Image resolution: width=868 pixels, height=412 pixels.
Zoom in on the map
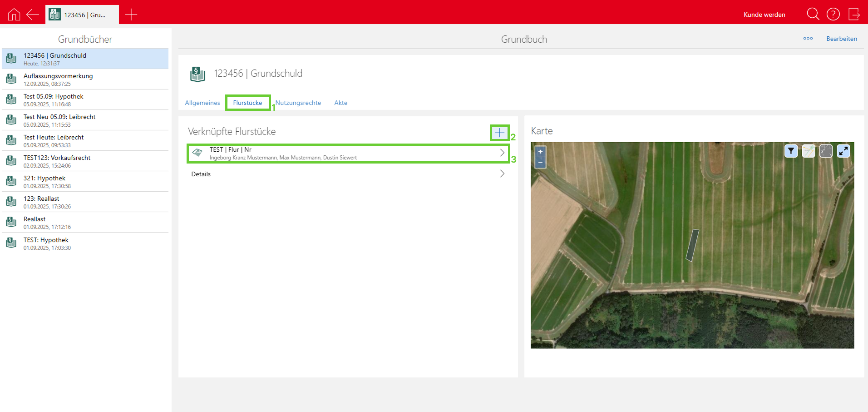pyautogui.click(x=540, y=152)
